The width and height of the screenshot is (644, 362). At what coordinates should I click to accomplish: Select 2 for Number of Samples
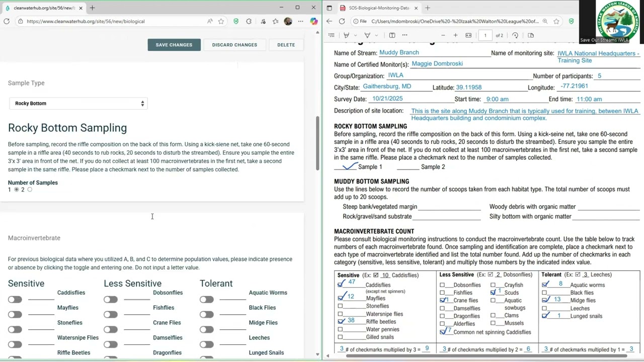(x=30, y=190)
